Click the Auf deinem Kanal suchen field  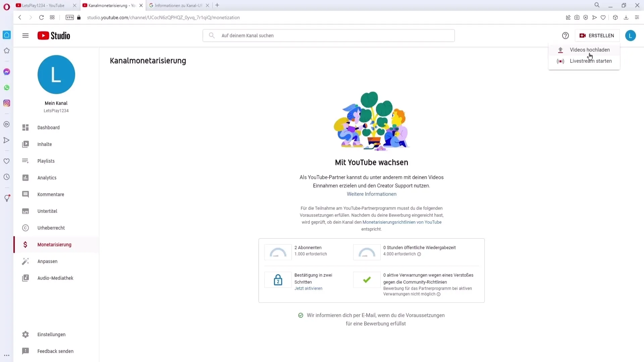tap(329, 36)
